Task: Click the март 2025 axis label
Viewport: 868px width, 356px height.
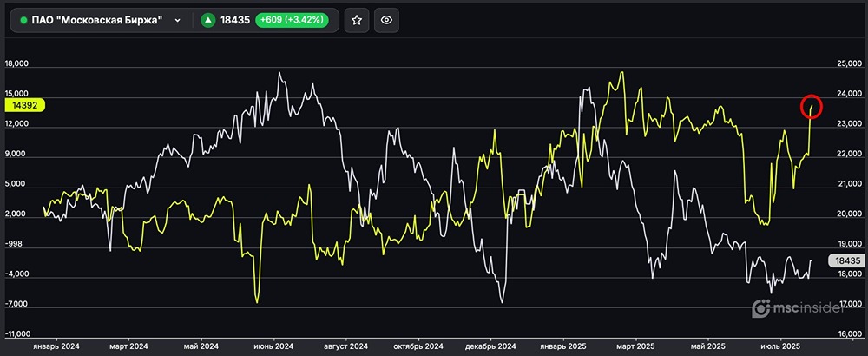Action: coord(635,346)
